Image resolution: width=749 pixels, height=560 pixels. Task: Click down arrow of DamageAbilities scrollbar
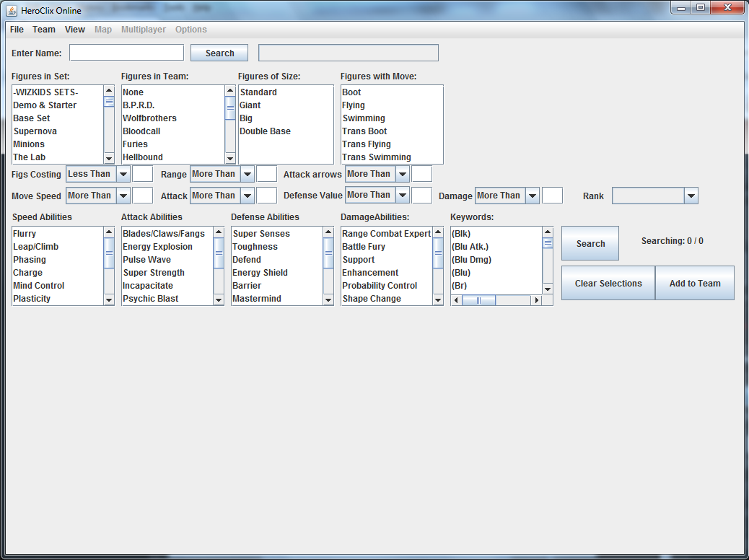click(x=438, y=299)
